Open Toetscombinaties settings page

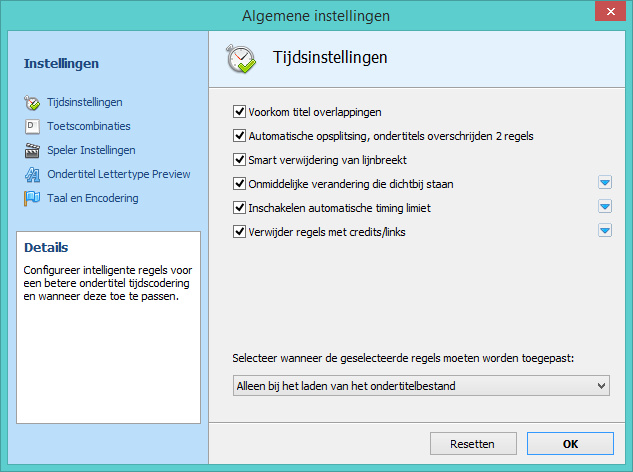[x=88, y=126]
